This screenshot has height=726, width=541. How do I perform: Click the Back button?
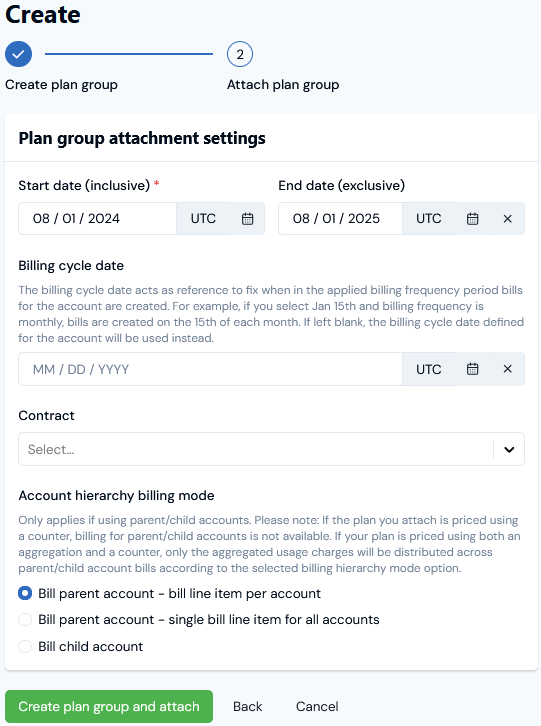pyautogui.click(x=247, y=706)
